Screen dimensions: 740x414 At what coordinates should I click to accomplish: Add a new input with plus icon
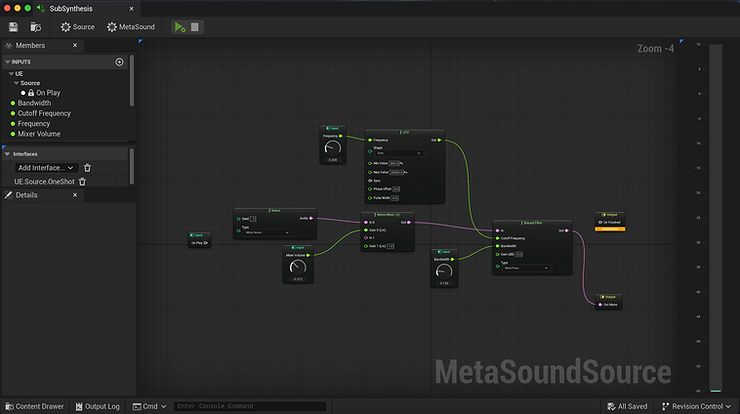point(119,62)
